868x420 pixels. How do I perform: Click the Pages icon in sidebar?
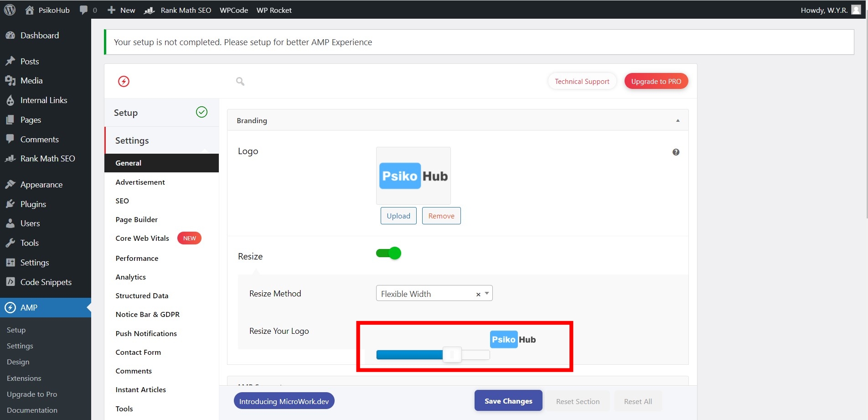point(10,119)
